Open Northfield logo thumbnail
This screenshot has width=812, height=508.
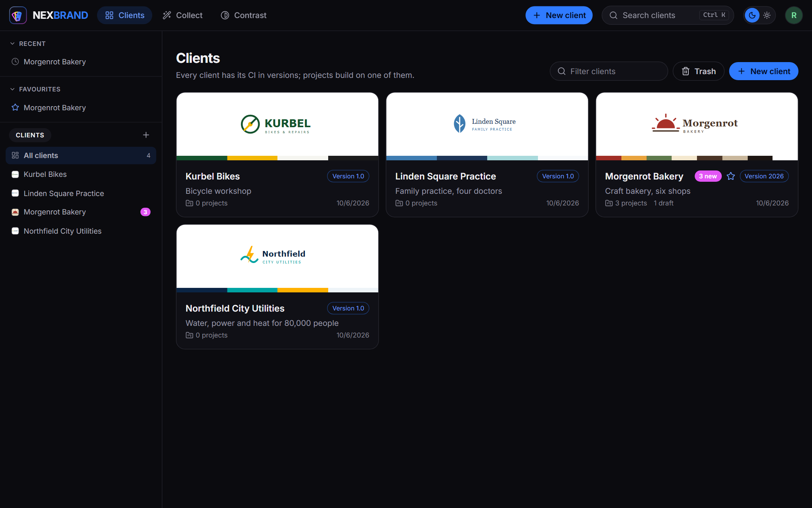click(277, 256)
